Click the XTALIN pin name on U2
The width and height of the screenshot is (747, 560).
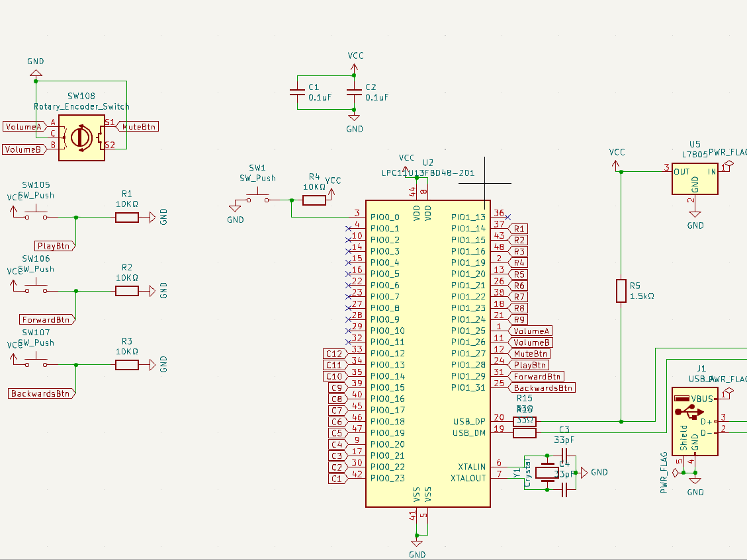(x=472, y=467)
